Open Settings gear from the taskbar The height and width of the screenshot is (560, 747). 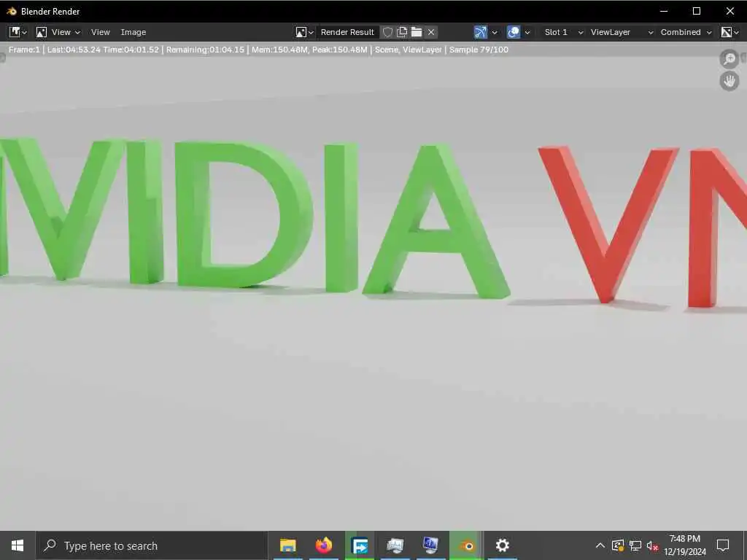[x=502, y=545]
